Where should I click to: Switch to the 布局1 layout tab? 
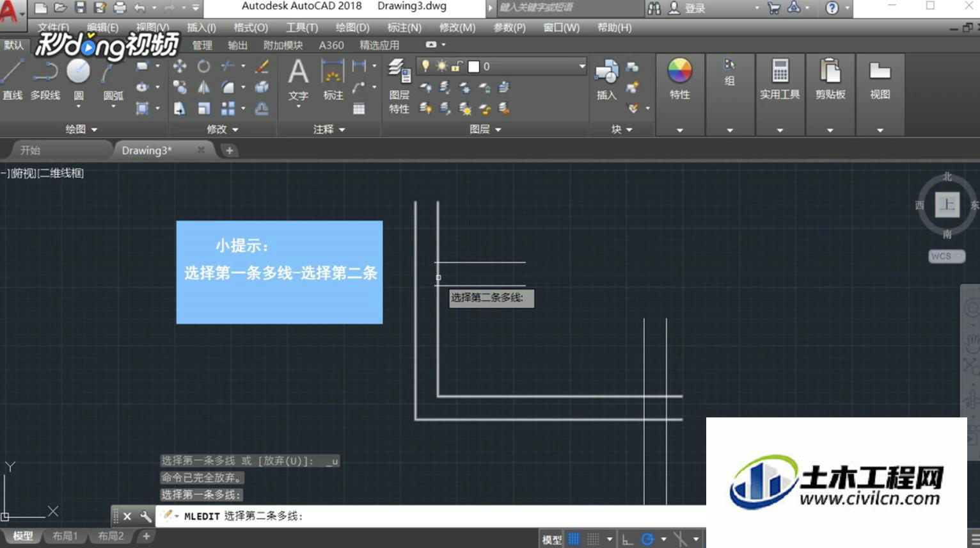[65, 536]
